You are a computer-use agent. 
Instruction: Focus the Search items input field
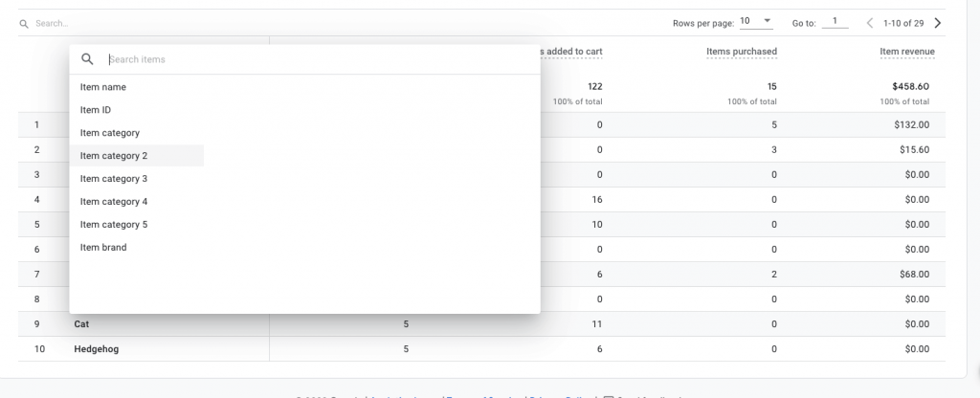point(316,59)
